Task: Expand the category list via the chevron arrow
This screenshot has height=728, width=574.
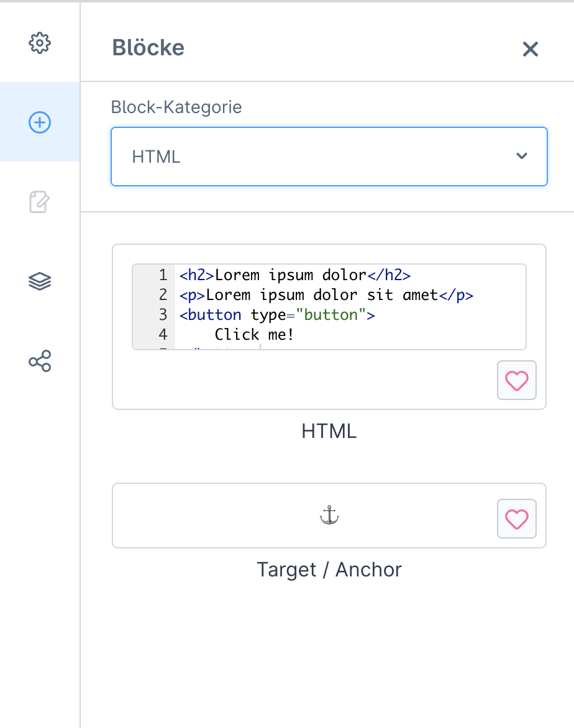Action: point(522,156)
